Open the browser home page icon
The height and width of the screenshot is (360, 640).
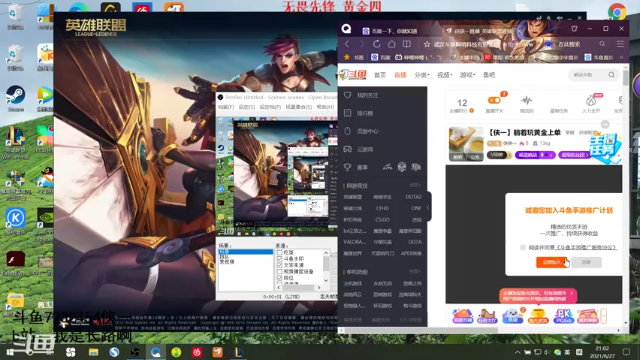391,44
